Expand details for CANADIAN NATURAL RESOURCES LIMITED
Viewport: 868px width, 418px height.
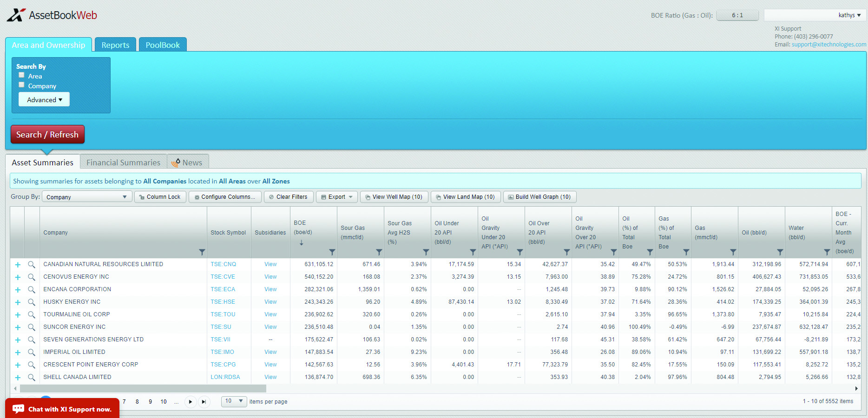18,264
